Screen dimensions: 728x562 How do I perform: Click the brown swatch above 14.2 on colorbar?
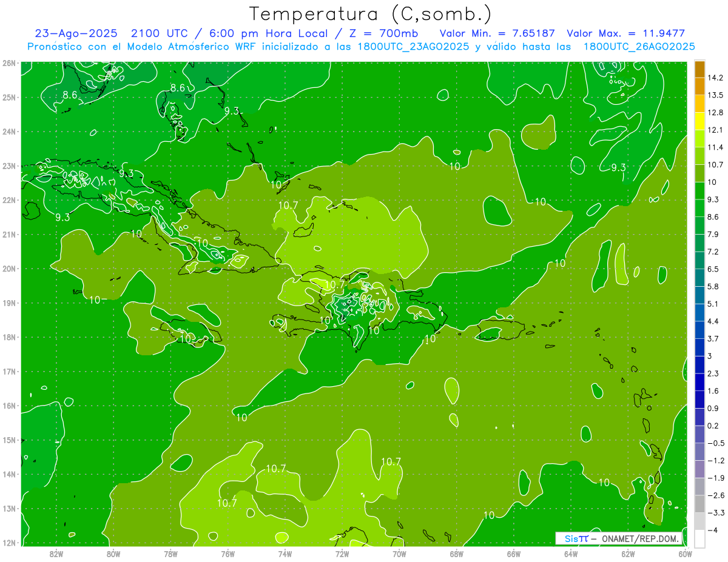[699, 69]
